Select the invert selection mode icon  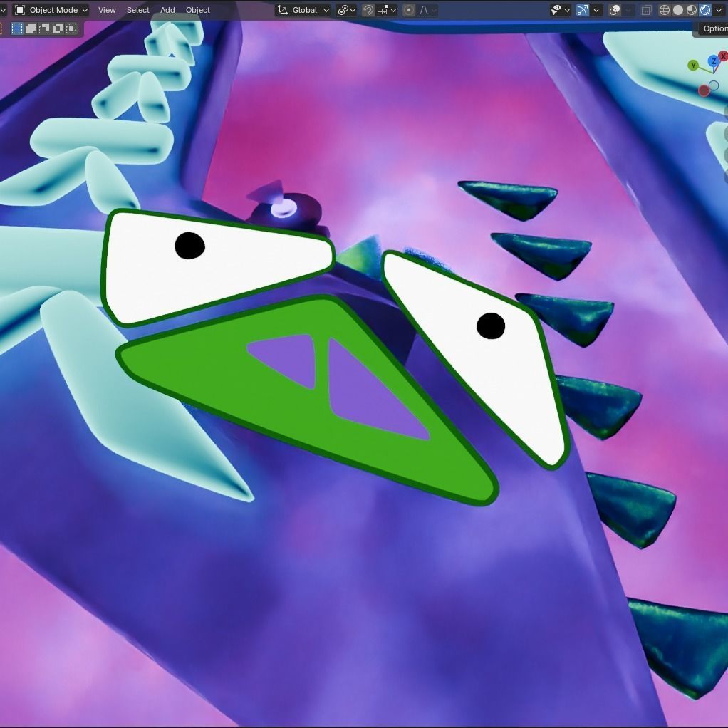pos(58,28)
